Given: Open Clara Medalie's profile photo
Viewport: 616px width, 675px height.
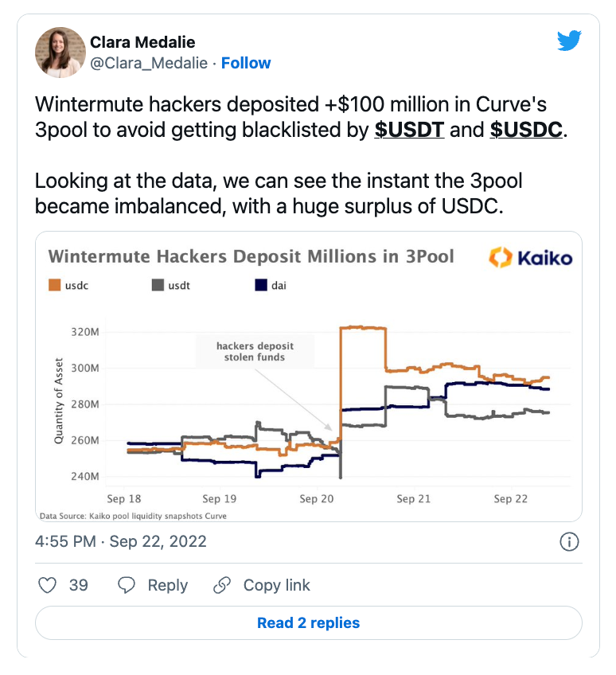Looking at the screenshot, I should click(60, 53).
